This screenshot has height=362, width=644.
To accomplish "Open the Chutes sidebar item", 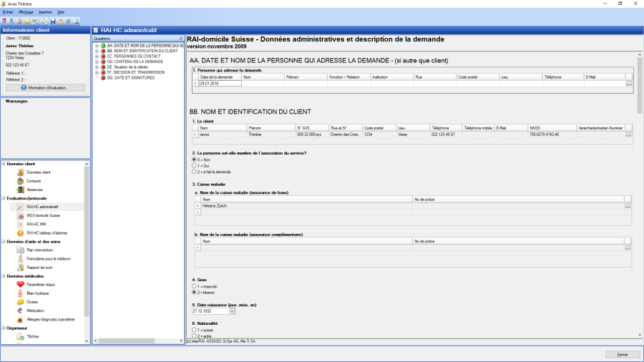I will point(31,302).
